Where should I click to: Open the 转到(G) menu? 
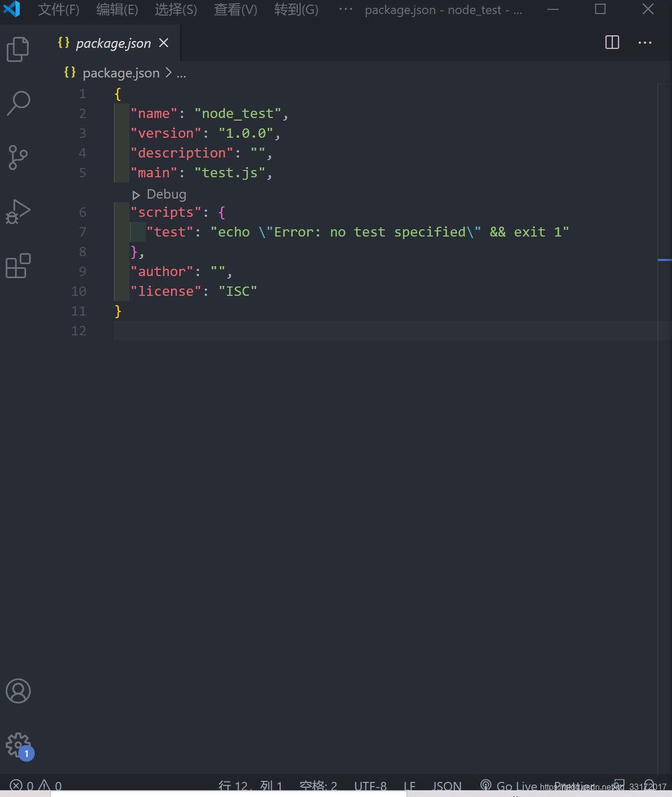point(296,9)
